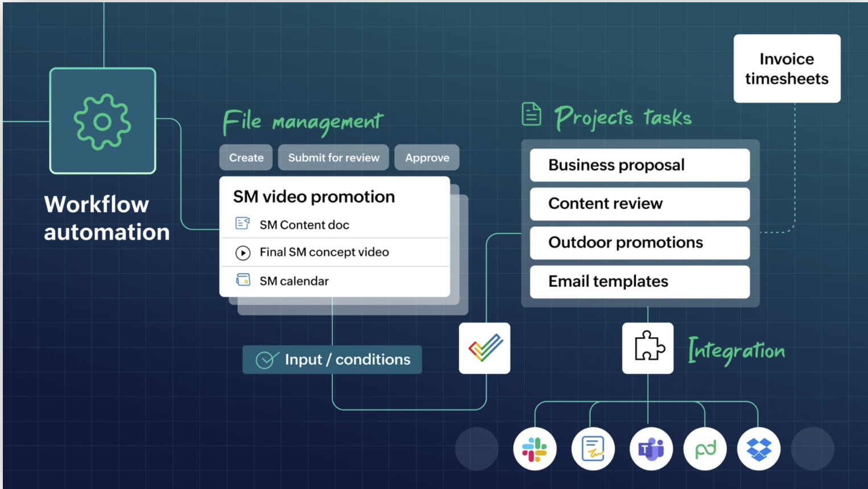Click the colorful Zoho Projects checkmark icon

[485, 348]
